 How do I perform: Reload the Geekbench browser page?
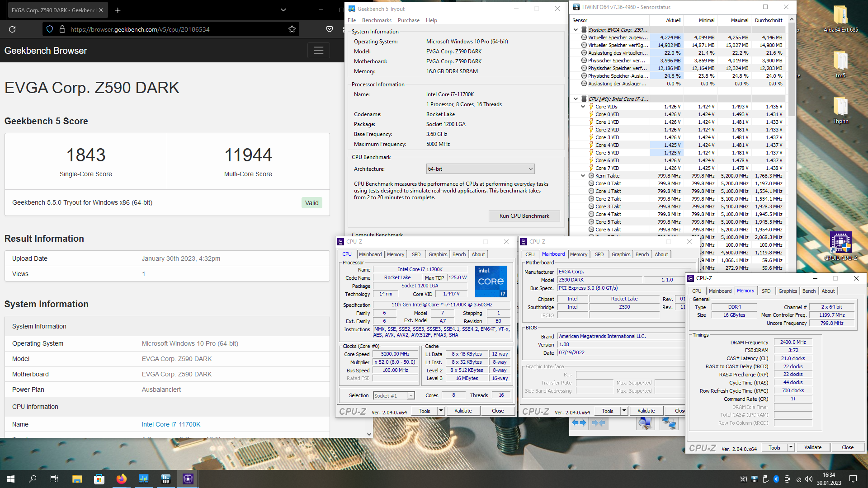[x=12, y=29]
